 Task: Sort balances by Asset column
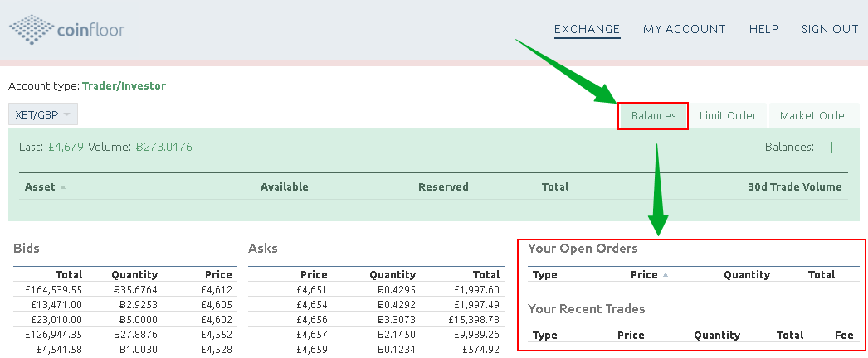(x=46, y=186)
